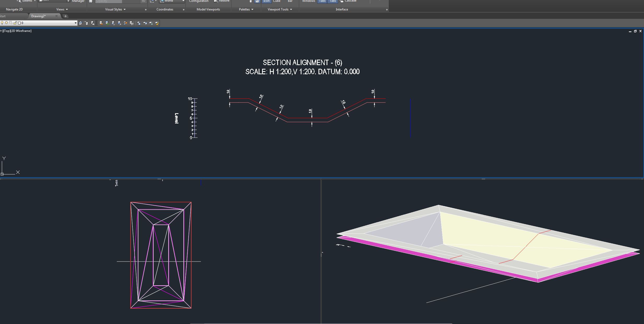Click the layer color swatch next to 0
The width and height of the screenshot is (644, 324).
coord(19,23)
